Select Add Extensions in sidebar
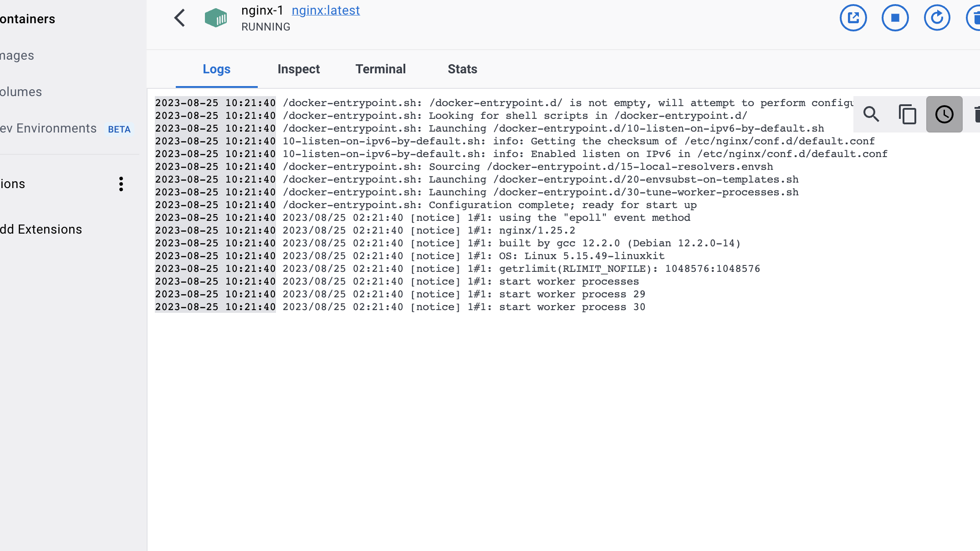 [41, 230]
